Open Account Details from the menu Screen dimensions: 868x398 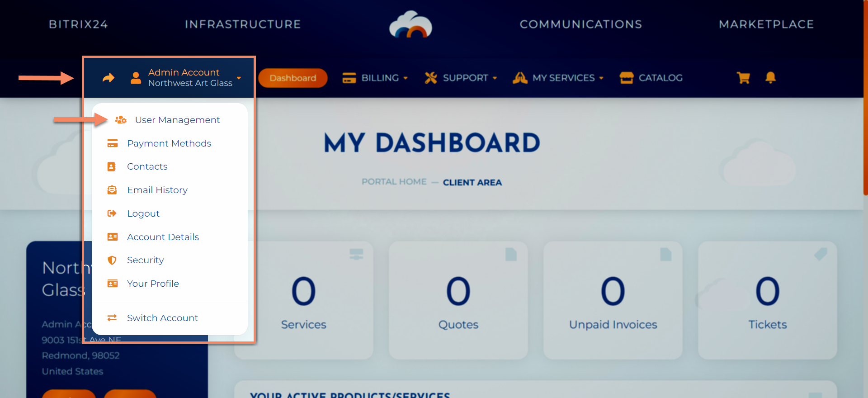163,237
